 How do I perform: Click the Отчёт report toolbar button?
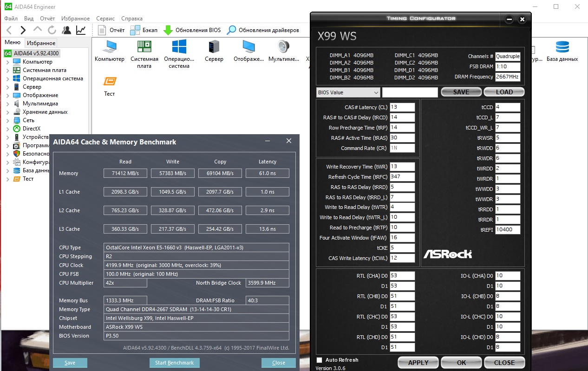[111, 30]
